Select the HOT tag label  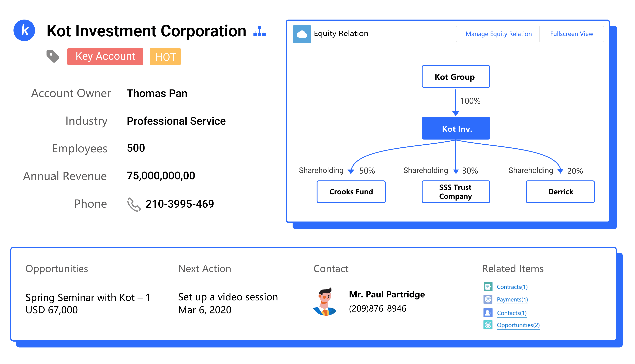pos(165,57)
